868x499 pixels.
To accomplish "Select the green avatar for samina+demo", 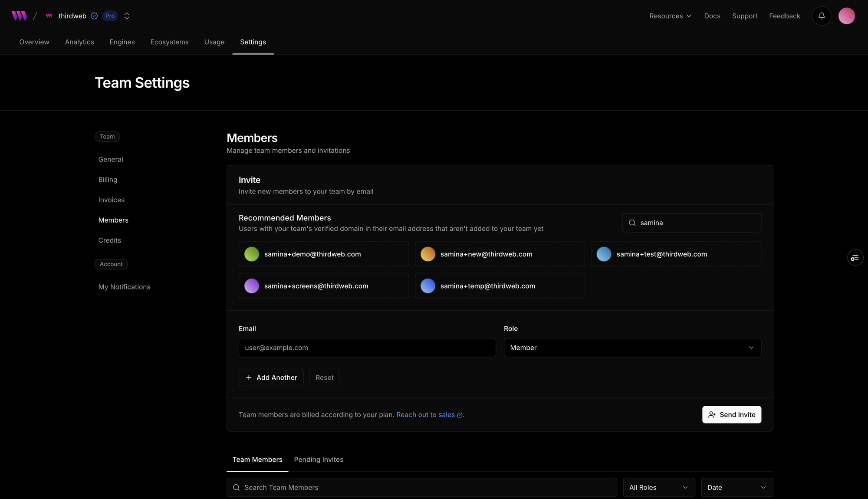I will [x=252, y=254].
